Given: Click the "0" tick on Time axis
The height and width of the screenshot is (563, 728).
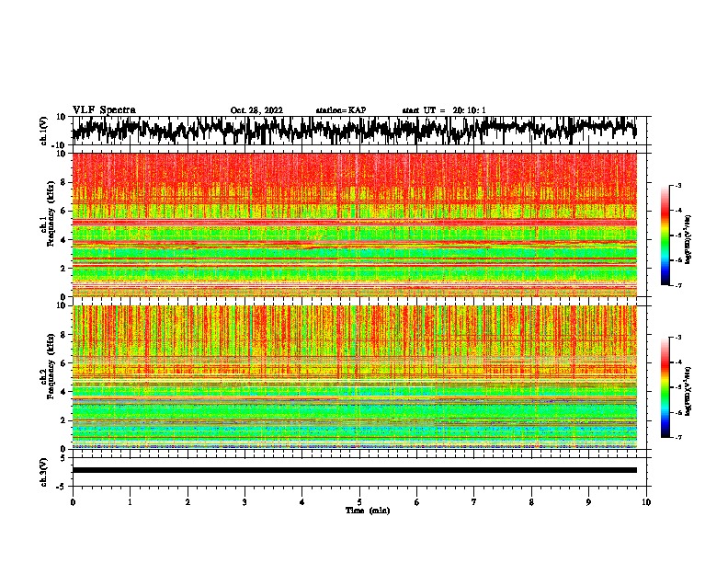Looking at the screenshot, I should pyautogui.click(x=73, y=502).
